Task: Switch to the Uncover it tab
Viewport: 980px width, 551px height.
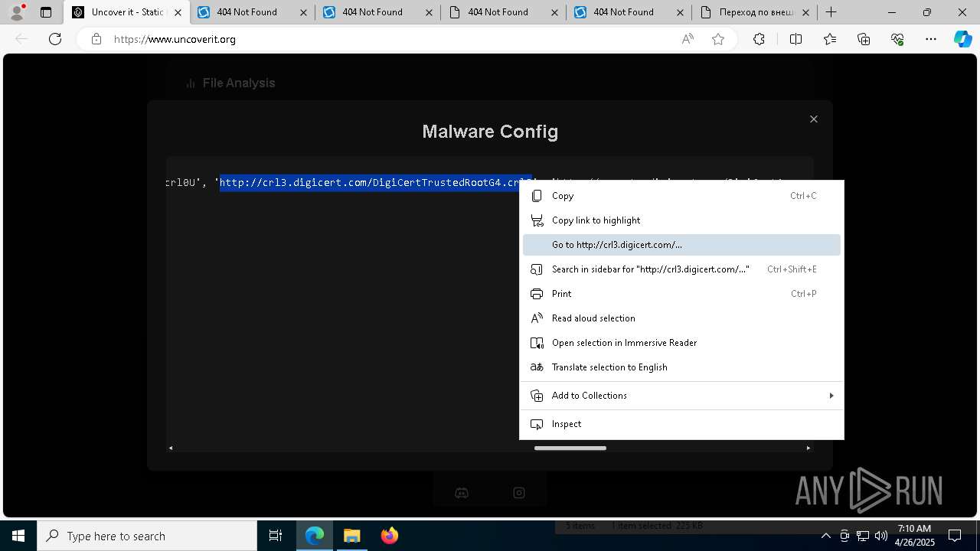Action: click(127, 12)
